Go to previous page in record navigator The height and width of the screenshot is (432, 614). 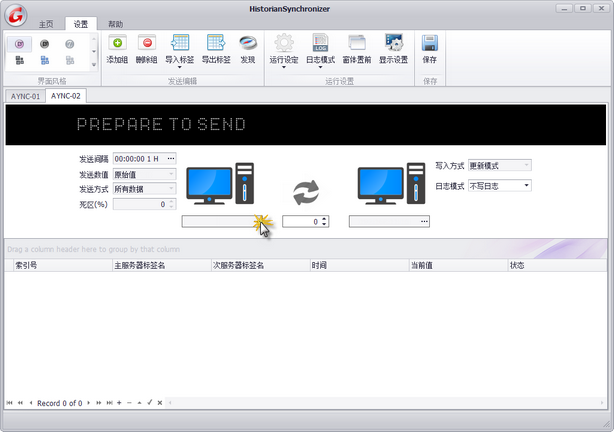20,403
